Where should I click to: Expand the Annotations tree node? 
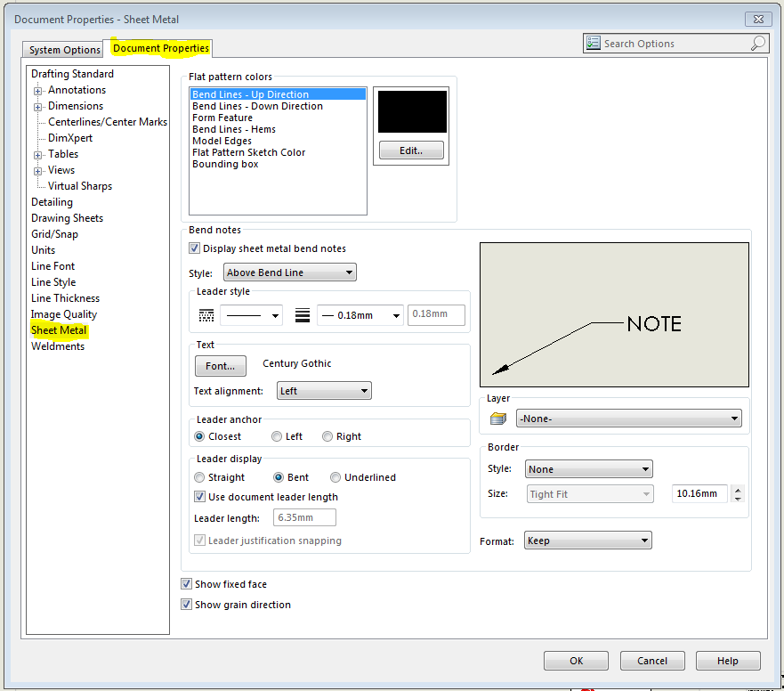[x=38, y=91]
